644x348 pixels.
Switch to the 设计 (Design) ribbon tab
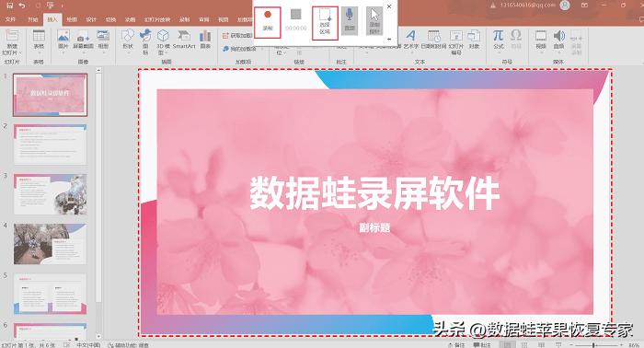pos(91,19)
